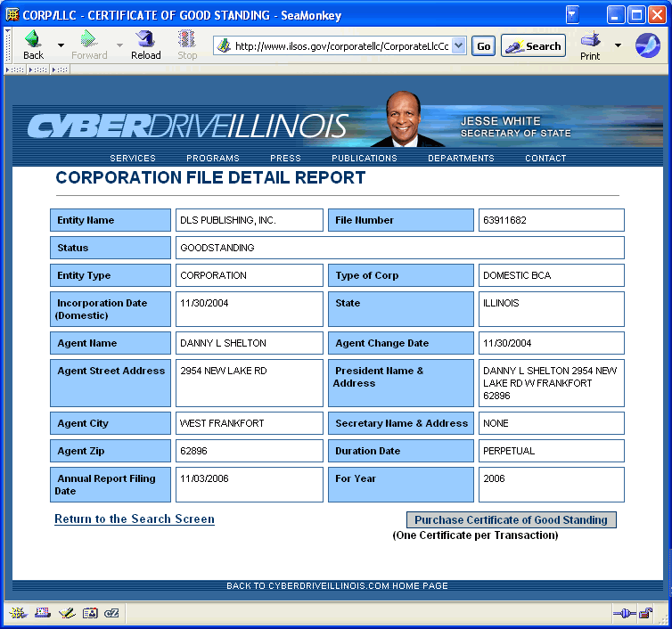This screenshot has height=629, width=672.
Task: Click the Search button
Action: click(533, 45)
